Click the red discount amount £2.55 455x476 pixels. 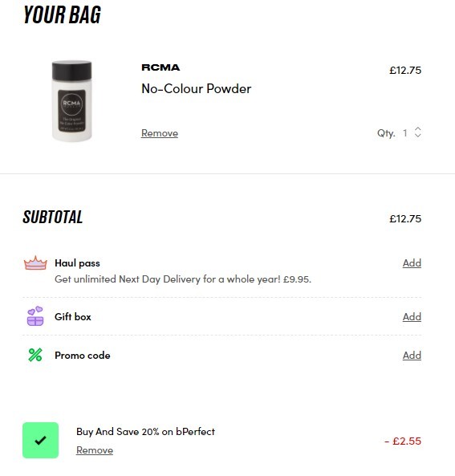click(x=403, y=441)
